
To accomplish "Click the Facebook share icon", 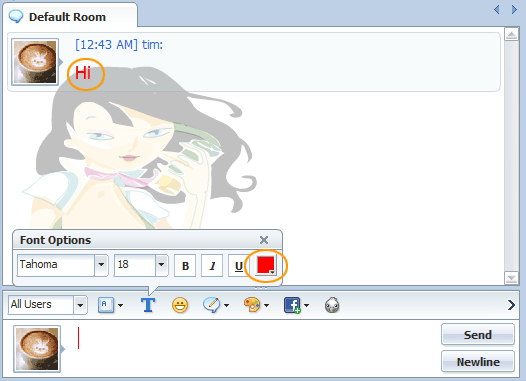I will coord(292,305).
